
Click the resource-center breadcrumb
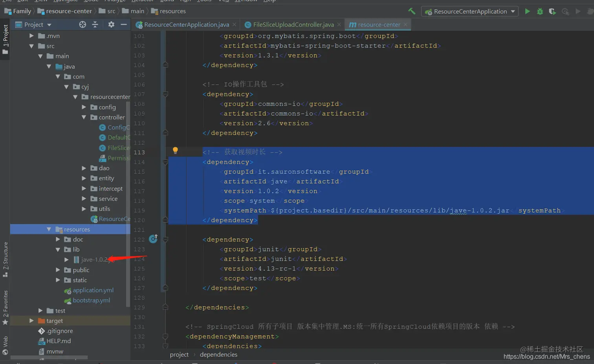(64, 11)
